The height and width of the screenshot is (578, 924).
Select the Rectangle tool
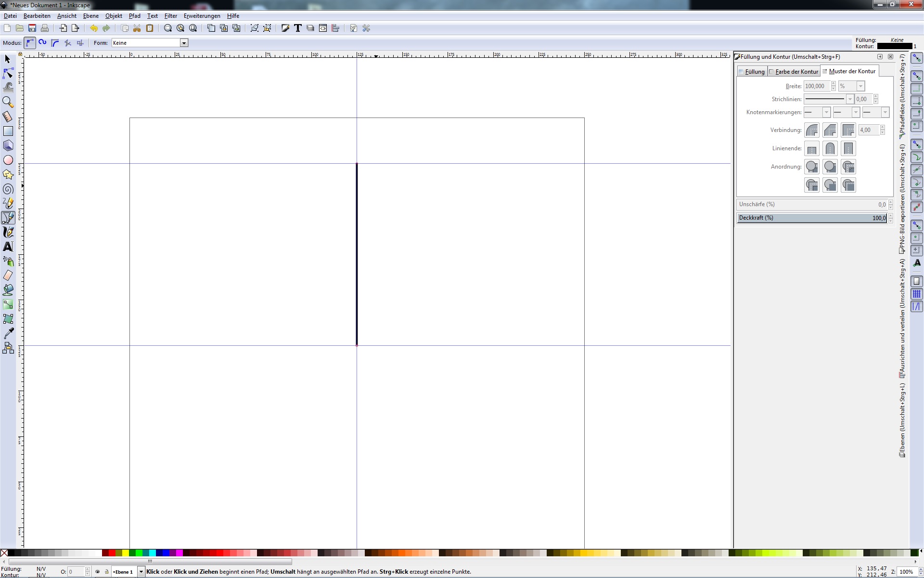coord(8,131)
